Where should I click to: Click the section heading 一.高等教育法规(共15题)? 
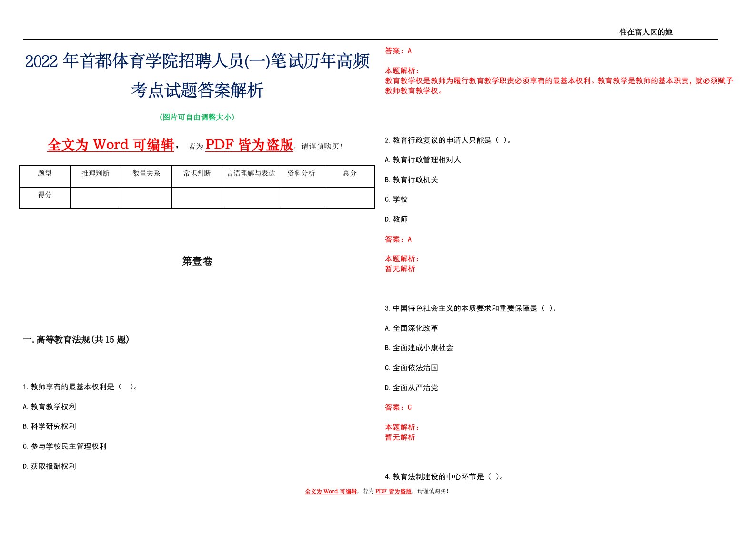coord(76,339)
